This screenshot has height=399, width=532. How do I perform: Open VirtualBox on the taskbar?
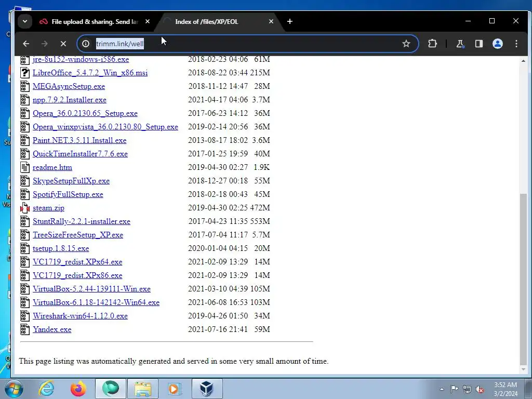207,389
